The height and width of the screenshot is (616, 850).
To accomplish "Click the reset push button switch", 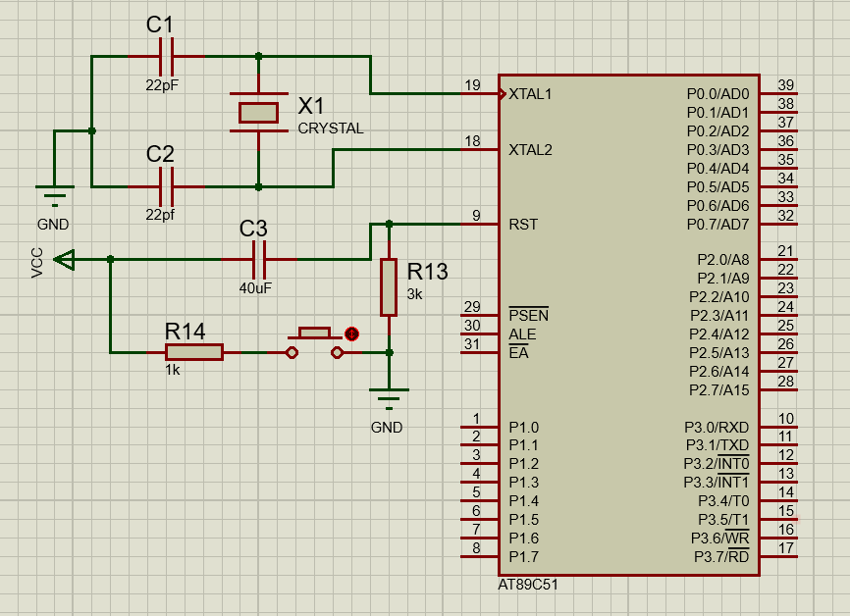I will [x=314, y=342].
